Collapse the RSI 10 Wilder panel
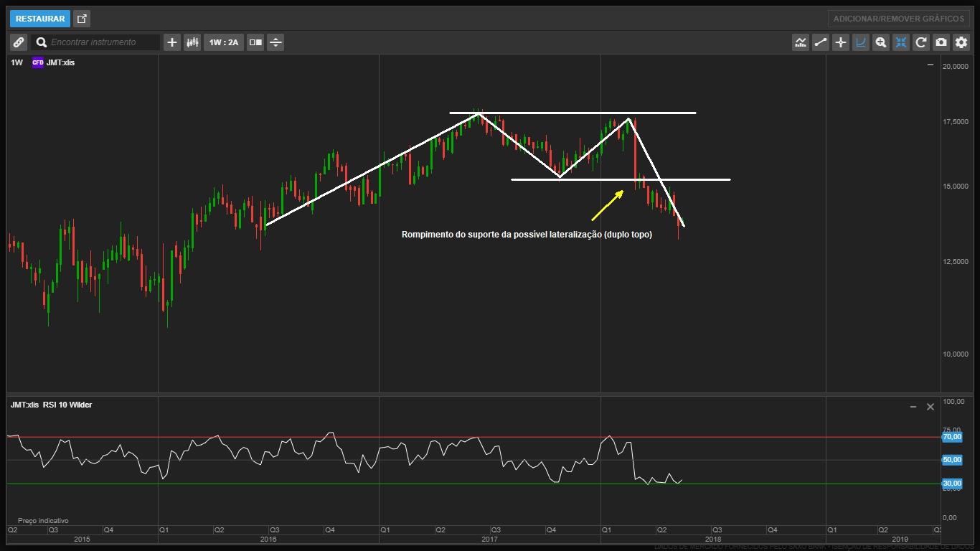This screenshot has height=551, width=980. click(913, 407)
